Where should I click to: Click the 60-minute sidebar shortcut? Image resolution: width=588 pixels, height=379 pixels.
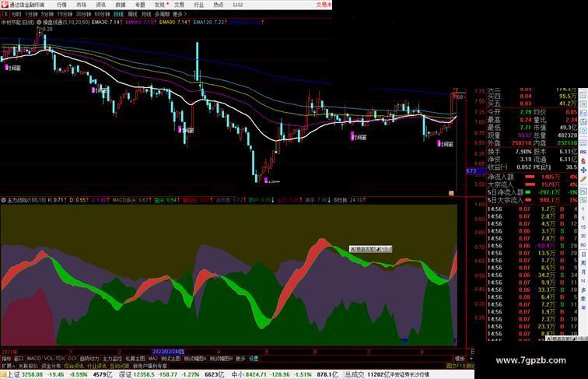tap(583, 245)
